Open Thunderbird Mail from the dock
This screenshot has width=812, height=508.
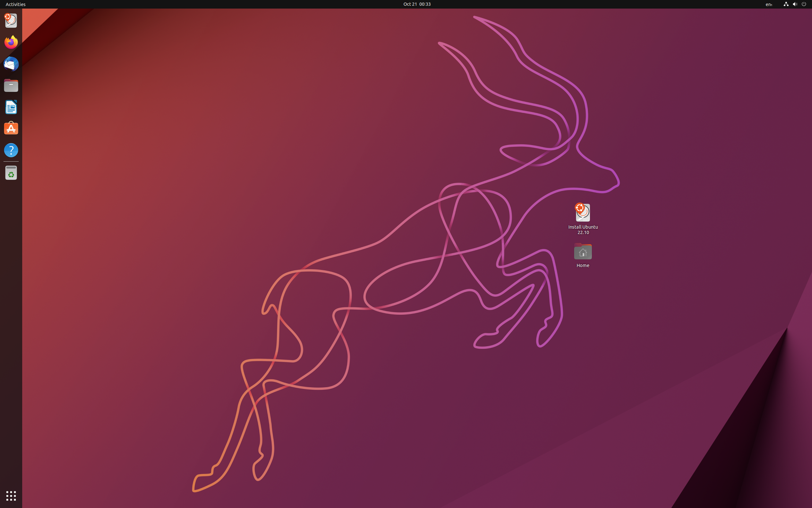11,64
